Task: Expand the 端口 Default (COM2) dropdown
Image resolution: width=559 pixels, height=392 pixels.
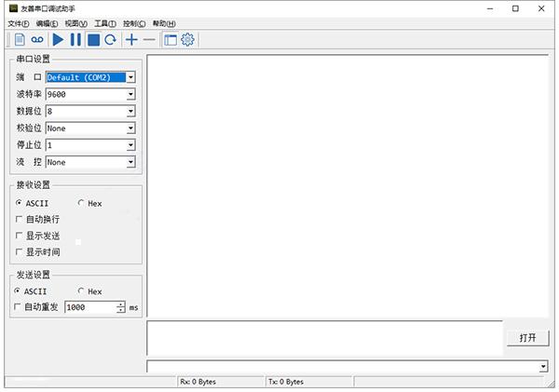Action: (131, 77)
